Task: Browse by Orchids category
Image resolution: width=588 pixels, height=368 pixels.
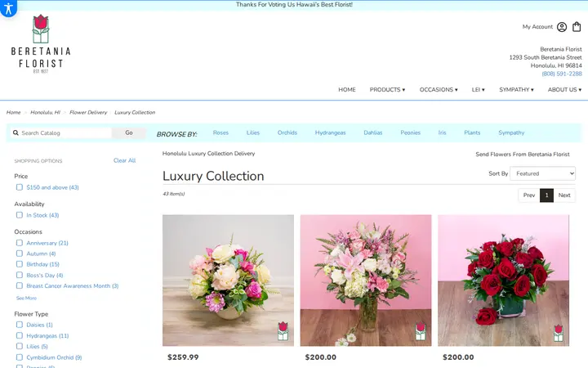Action: click(287, 132)
